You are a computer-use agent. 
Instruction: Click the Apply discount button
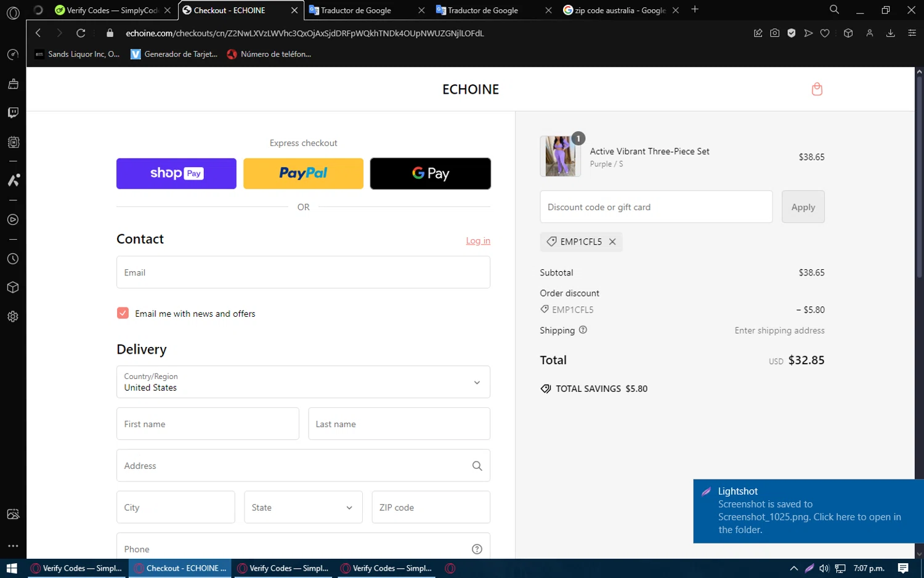(803, 207)
